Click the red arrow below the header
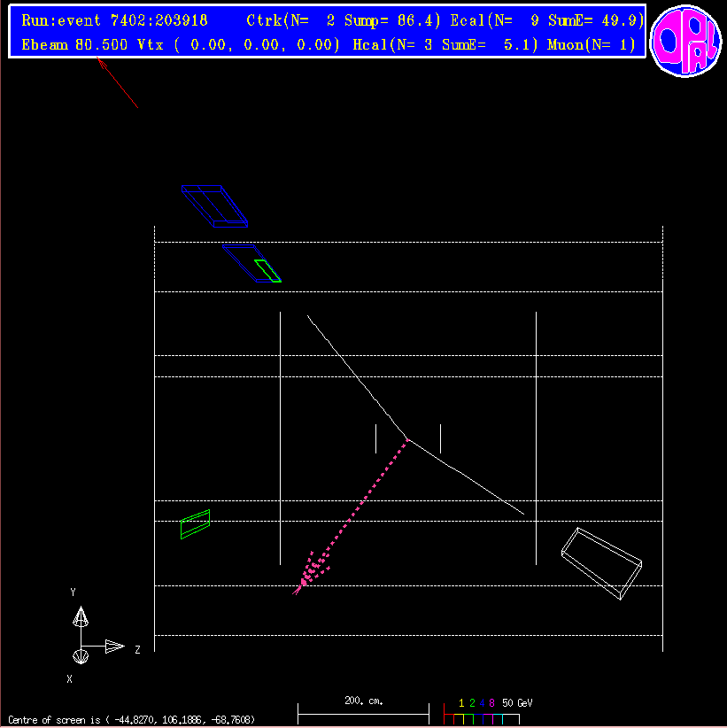727x728 pixels. tap(118, 83)
